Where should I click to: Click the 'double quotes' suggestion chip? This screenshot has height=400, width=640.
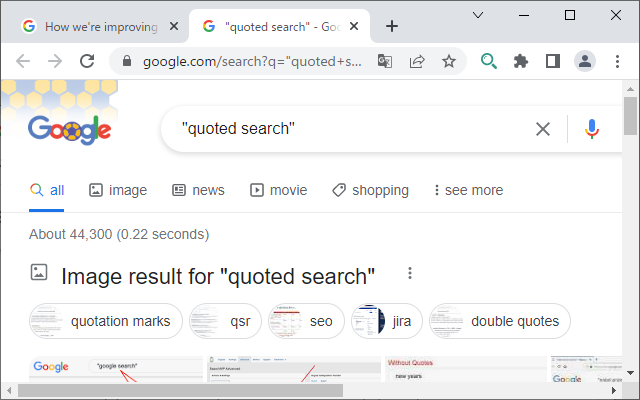pyautogui.click(x=500, y=322)
